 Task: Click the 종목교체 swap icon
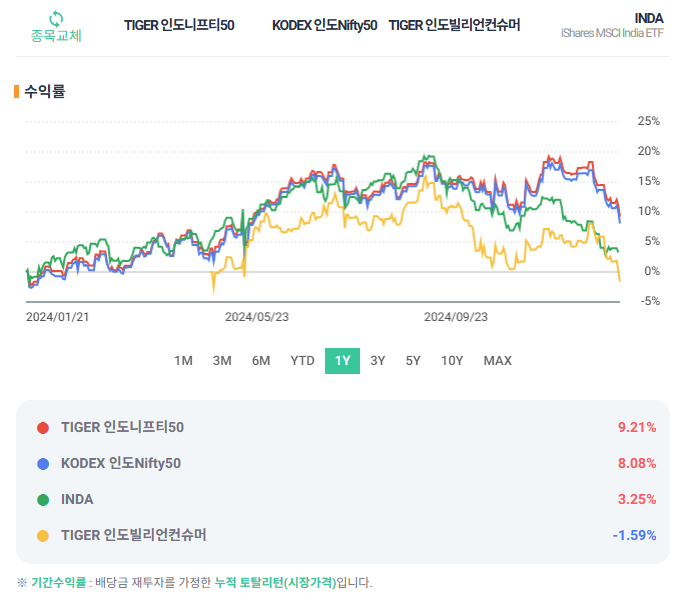tap(56, 19)
